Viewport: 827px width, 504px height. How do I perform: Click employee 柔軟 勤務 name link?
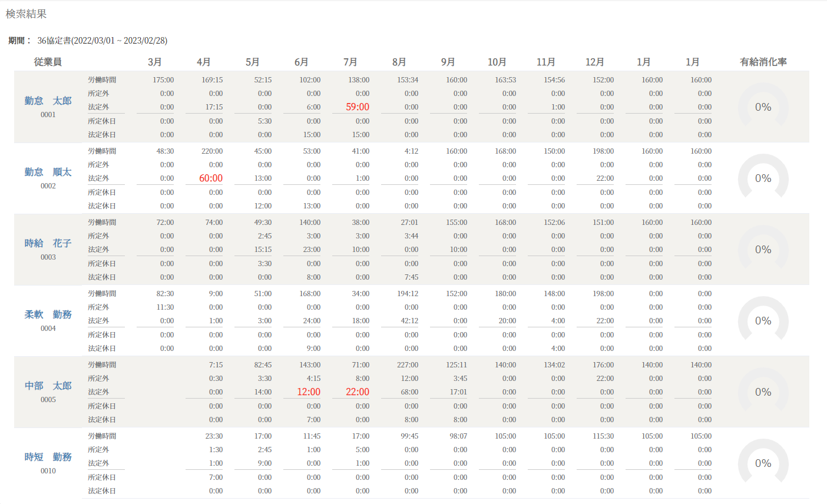pyautogui.click(x=48, y=314)
